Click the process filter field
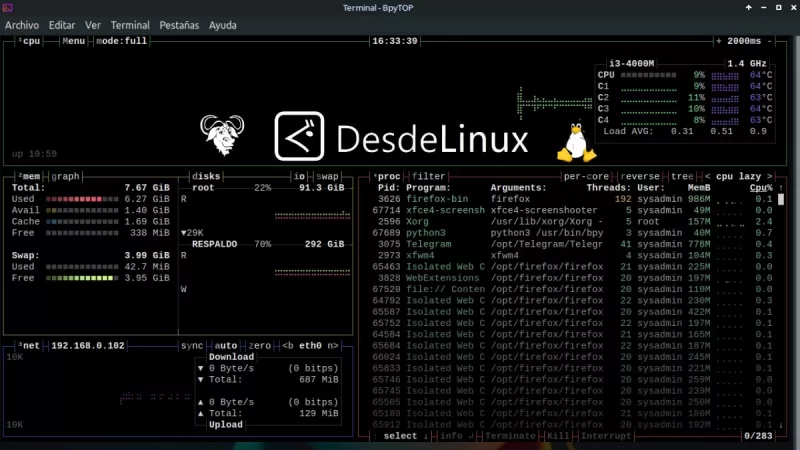Image resolution: width=800 pixels, height=450 pixels. coord(429,176)
